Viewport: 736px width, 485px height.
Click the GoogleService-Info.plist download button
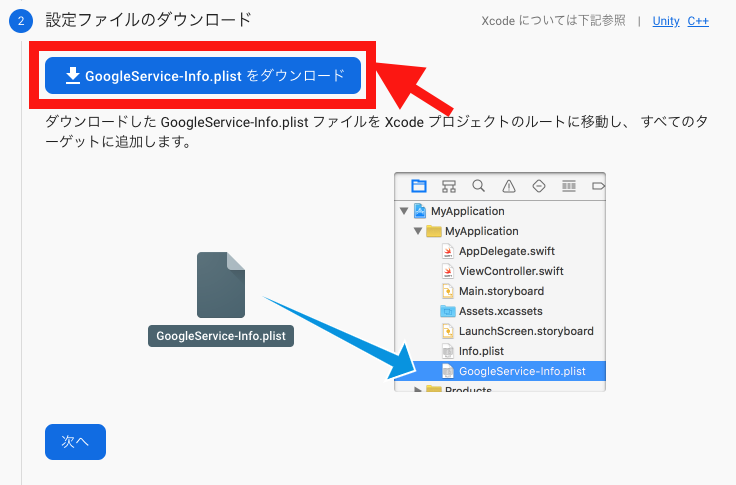[x=203, y=76]
